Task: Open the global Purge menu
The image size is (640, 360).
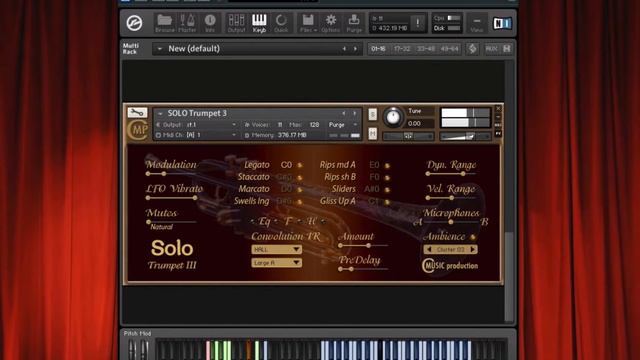Action: coord(354,23)
